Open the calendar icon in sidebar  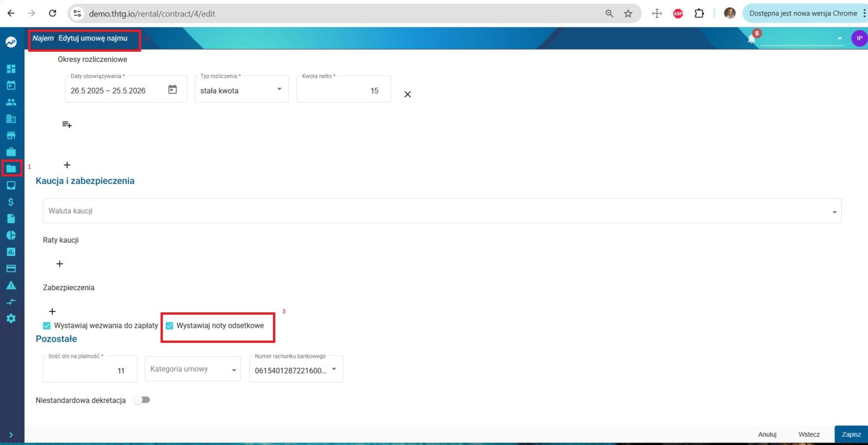11,85
